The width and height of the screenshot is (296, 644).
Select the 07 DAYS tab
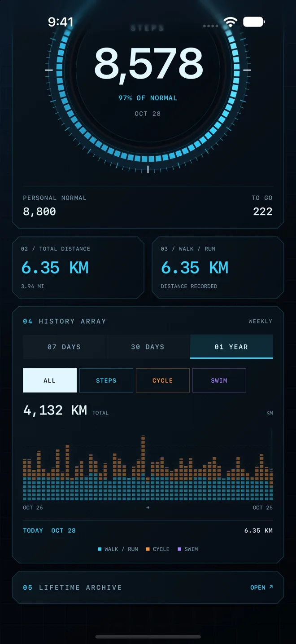64,347
